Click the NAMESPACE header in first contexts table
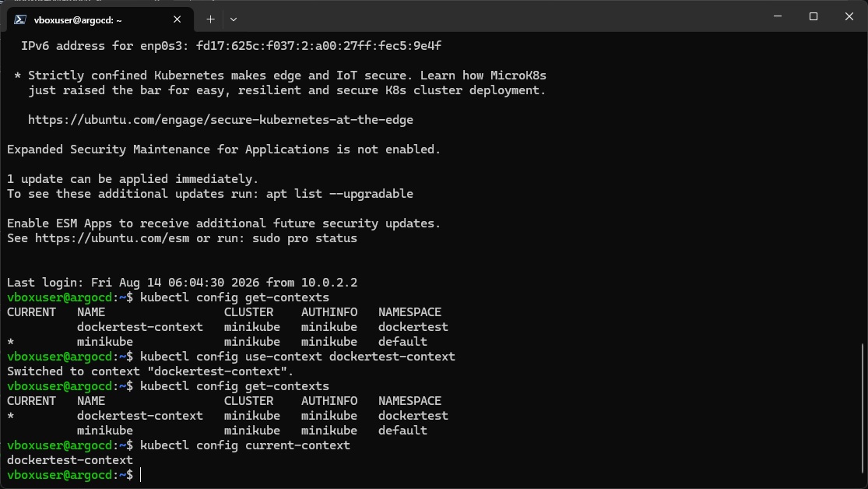This screenshot has height=489, width=868. (409, 312)
